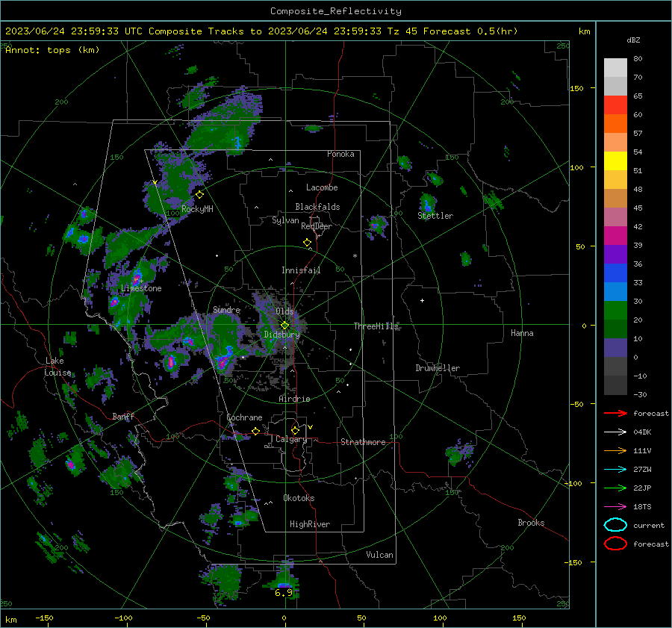
Task: Click the 'Calgary' city label
Action: coord(291,439)
